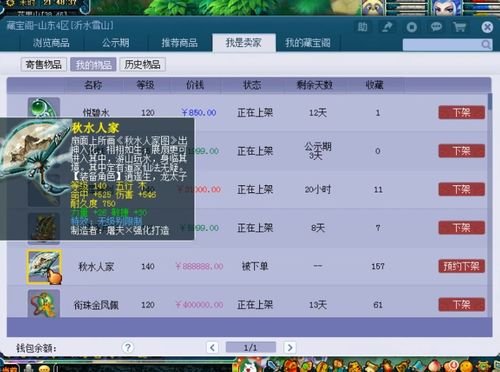
Task: Go to next page arrow
Action: point(290,348)
